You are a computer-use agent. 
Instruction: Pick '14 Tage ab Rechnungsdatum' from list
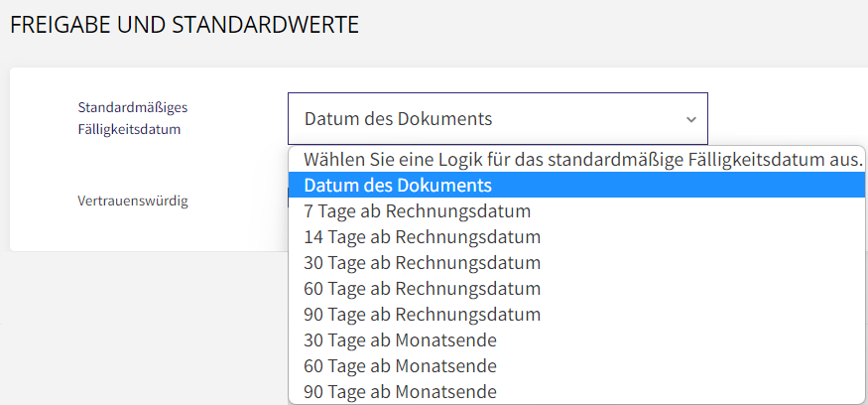pyautogui.click(x=576, y=237)
